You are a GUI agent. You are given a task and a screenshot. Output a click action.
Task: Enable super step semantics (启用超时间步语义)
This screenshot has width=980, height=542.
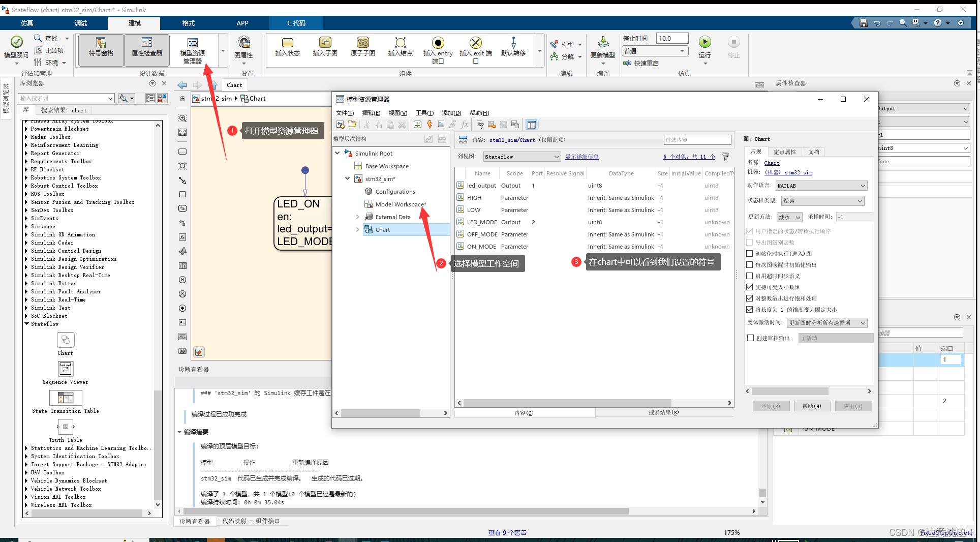point(749,276)
